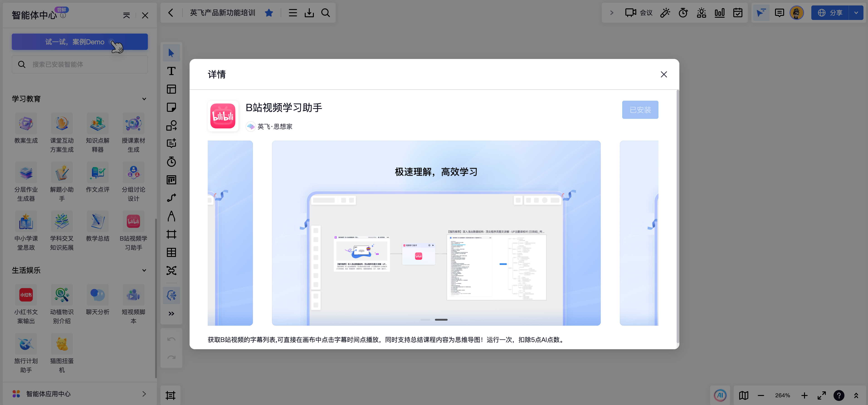Image resolution: width=868 pixels, height=405 pixels.
Task: Collapse the 学习教育 category
Action: coord(144,99)
